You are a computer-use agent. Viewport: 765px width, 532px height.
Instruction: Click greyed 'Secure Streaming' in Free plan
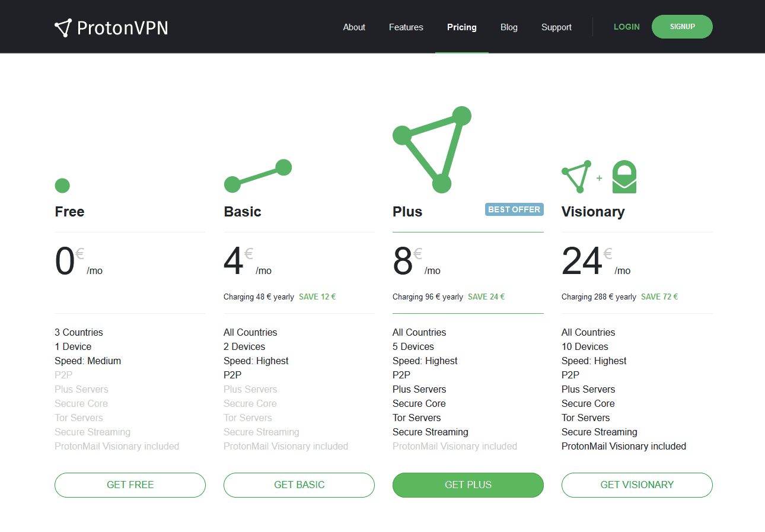[93, 432]
